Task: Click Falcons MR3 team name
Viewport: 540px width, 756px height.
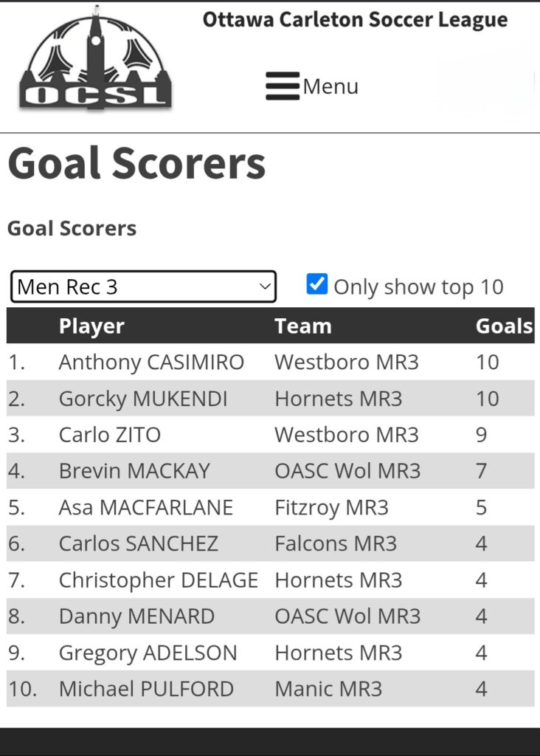Action: point(336,544)
